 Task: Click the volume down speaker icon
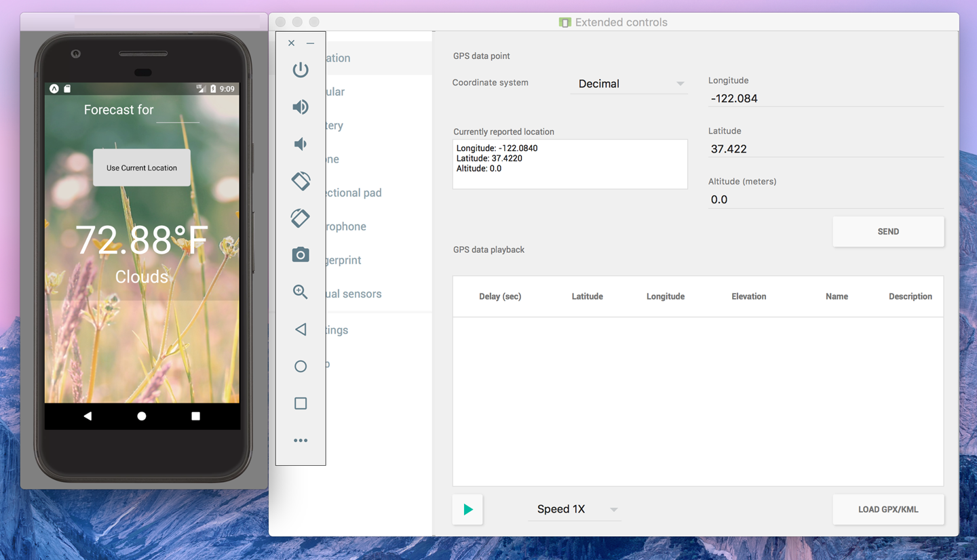coord(301,144)
